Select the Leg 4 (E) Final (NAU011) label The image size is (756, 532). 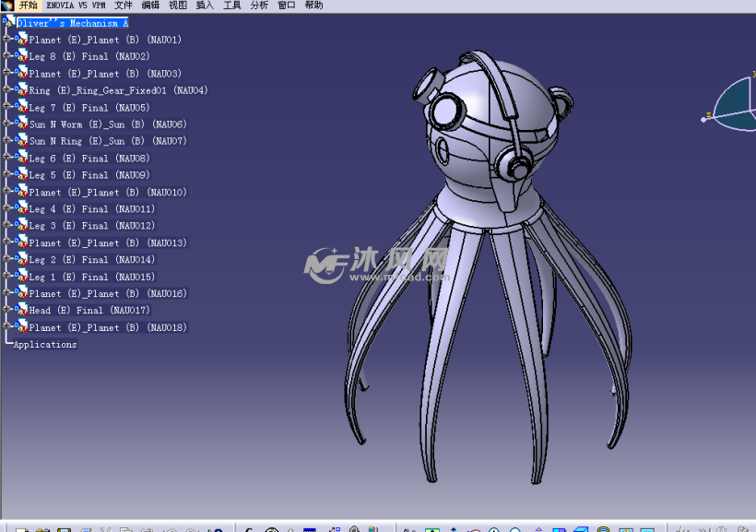[x=91, y=209]
